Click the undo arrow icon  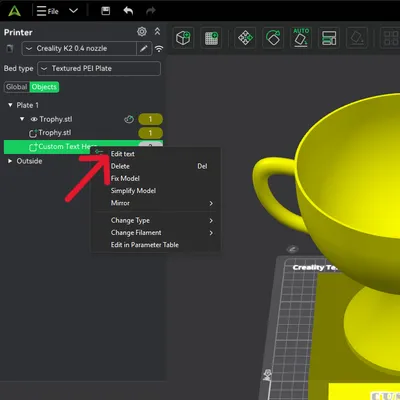point(128,11)
